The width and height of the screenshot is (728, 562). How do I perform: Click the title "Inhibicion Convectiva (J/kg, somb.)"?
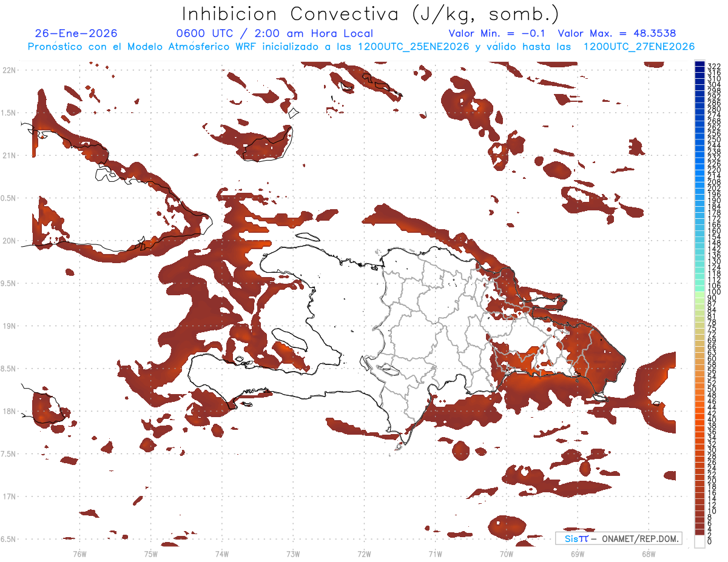[x=371, y=14]
